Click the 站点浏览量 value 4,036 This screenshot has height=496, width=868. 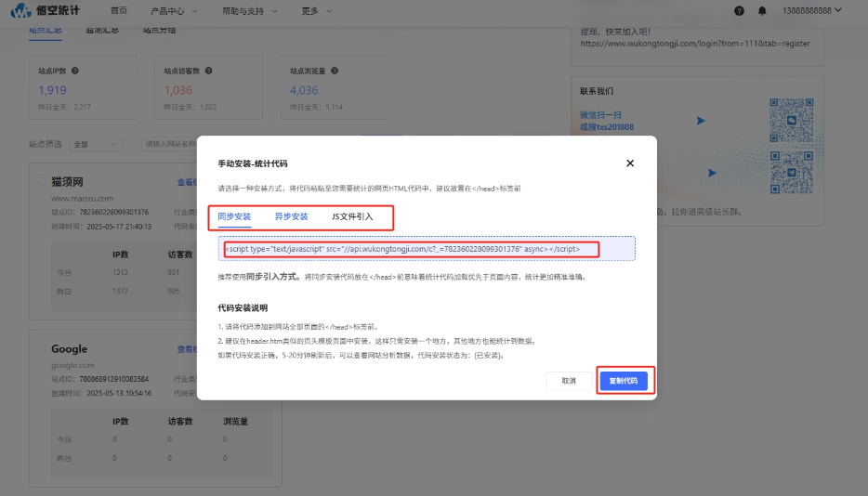click(304, 90)
